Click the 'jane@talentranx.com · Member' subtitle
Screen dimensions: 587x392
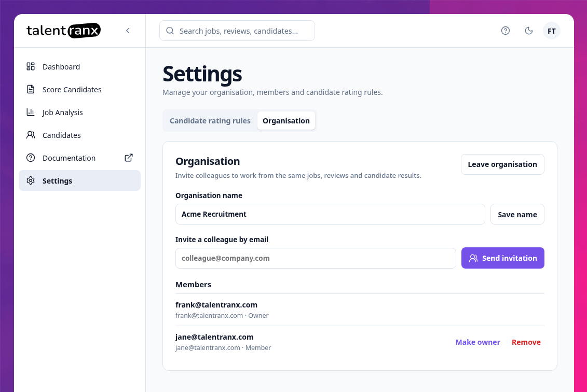(x=223, y=347)
